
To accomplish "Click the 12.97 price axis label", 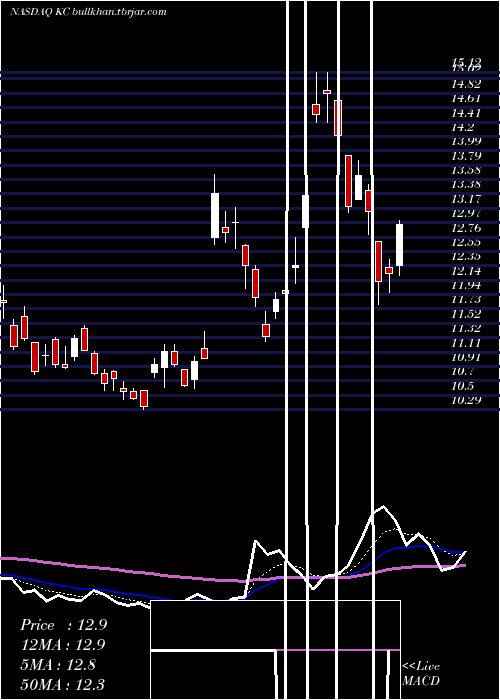I will [466, 213].
